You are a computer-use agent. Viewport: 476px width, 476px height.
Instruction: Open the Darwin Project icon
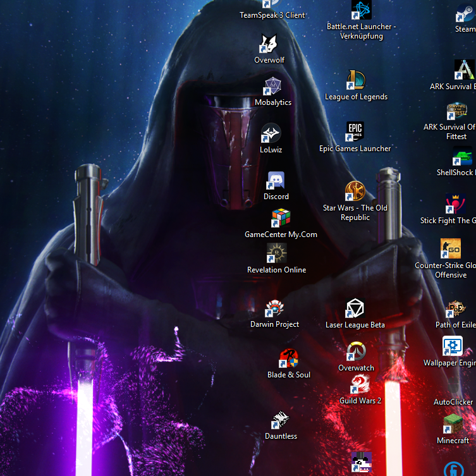pyautogui.click(x=274, y=308)
